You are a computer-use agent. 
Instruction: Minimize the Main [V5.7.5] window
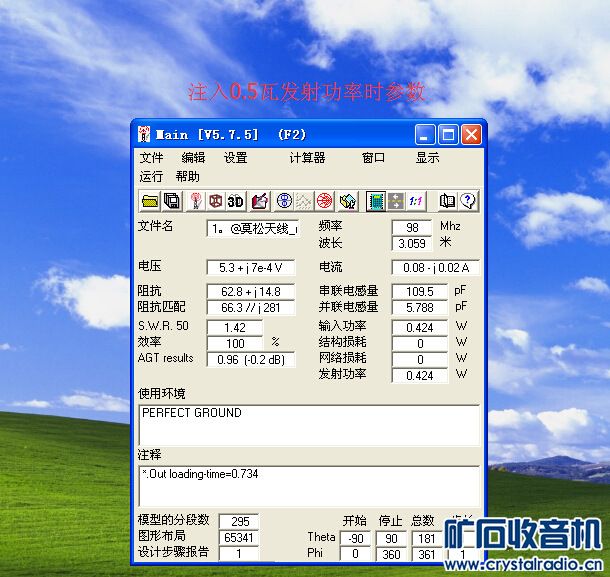coord(425,135)
